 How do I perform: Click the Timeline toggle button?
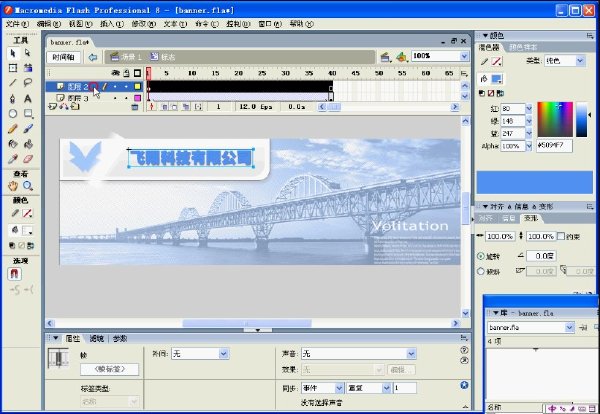click(x=64, y=57)
